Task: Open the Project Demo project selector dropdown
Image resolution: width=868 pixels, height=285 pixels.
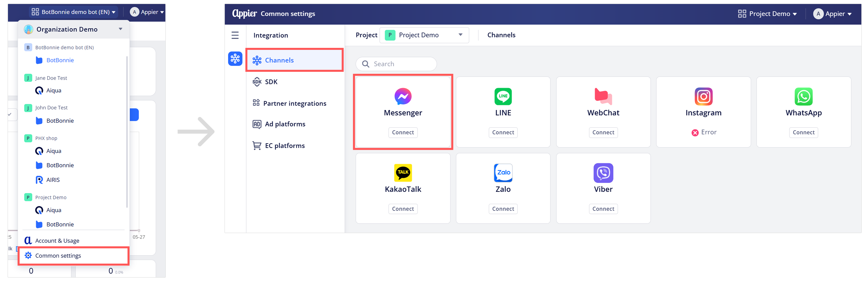Action: coord(424,35)
